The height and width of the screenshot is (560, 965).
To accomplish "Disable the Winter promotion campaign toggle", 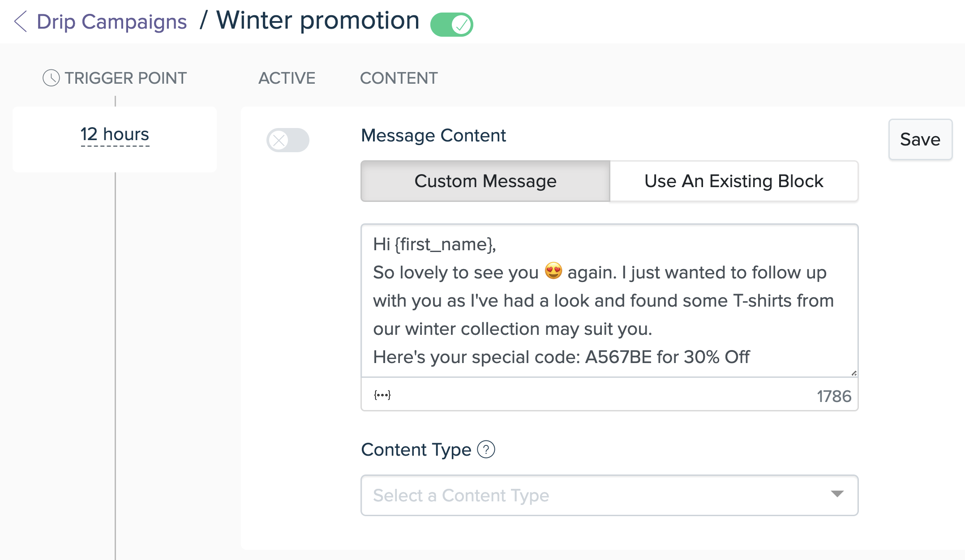I will tap(451, 25).
